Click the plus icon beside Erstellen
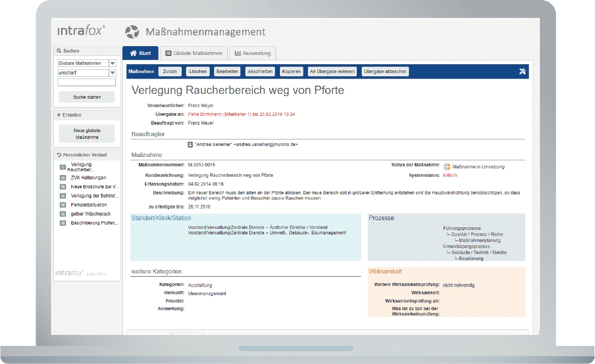Image resolution: width=595 pixels, height=364 pixels. [x=59, y=115]
